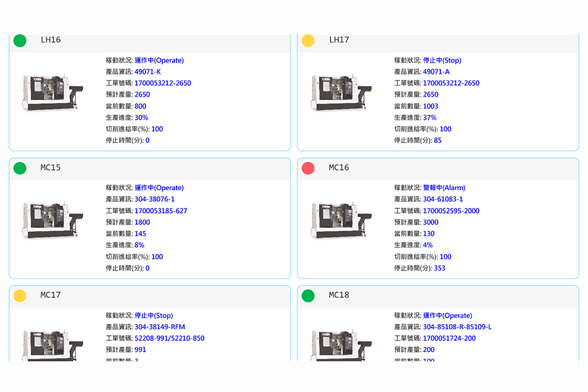
Task: Click product info 304-38149-RFM
Action: tap(160, 327)
